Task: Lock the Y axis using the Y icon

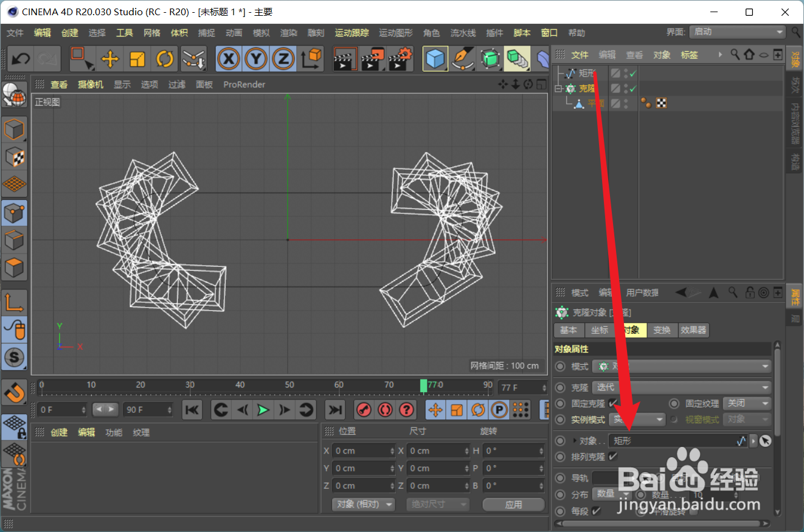Action: [256, 58]
